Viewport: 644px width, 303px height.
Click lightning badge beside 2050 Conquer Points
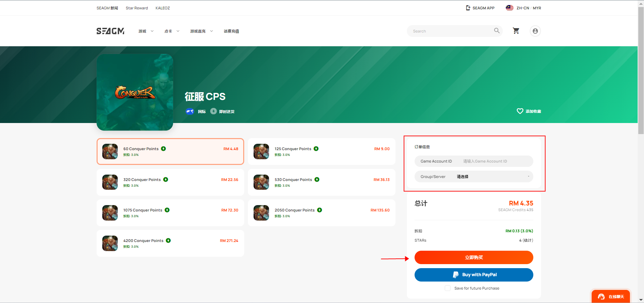pyautogui.click(x=320, y=210)
